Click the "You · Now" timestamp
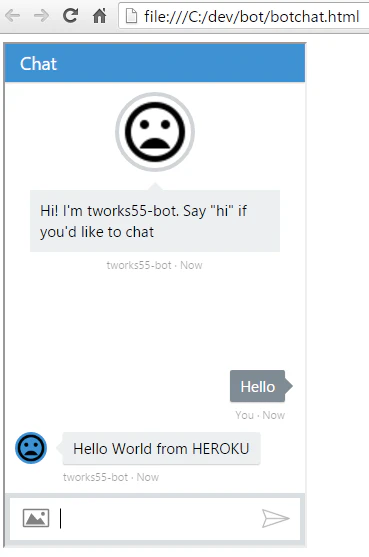Image resolution: width=369 pixels, height=557 pixels. [260, 415]
